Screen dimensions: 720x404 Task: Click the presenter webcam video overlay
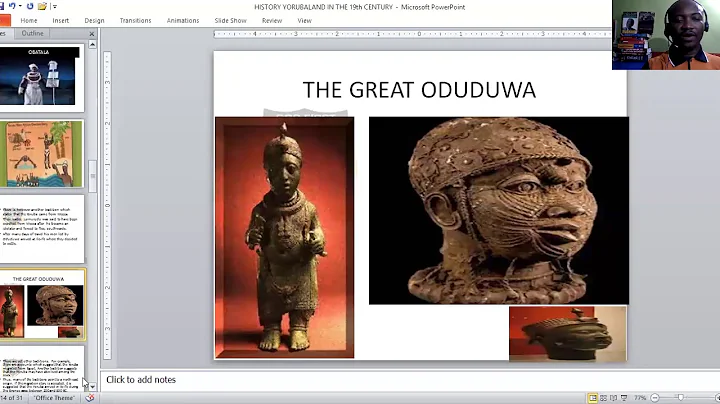point(666,35)
